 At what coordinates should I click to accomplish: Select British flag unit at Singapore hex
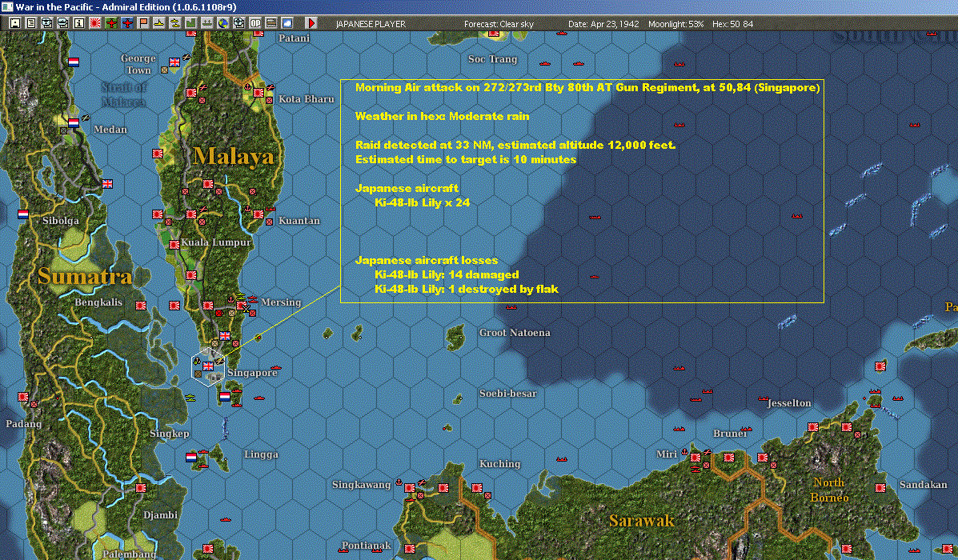pyautogui.click(x=208, y=366)
